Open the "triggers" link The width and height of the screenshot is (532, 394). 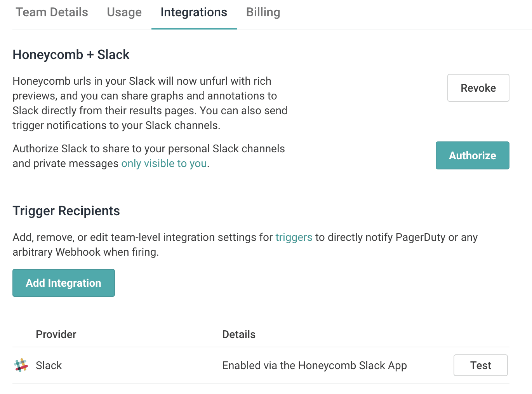[294, 237]
